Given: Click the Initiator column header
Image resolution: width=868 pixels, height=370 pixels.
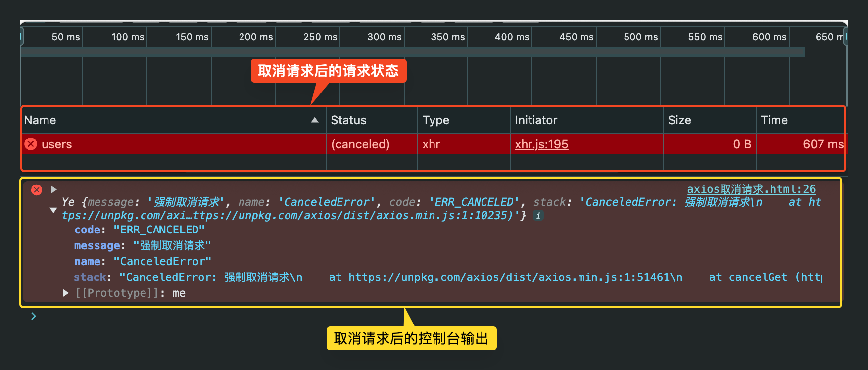Looking at the screenshot, I should coord(535,120).
